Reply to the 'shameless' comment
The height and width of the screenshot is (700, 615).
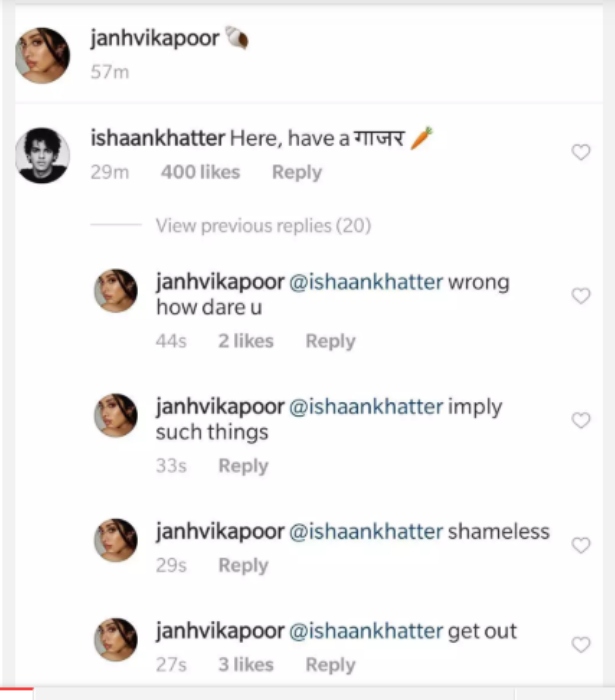pos(243,565)
